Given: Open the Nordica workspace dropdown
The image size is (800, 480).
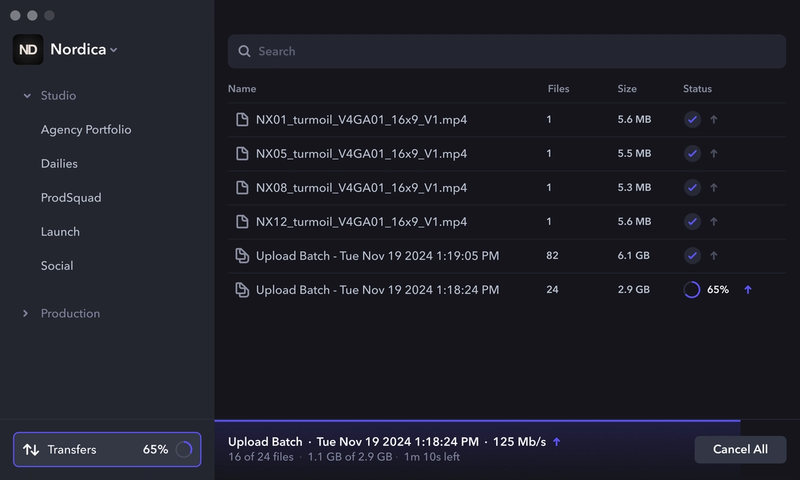Looking at the screenshot, I should (84, 50).
